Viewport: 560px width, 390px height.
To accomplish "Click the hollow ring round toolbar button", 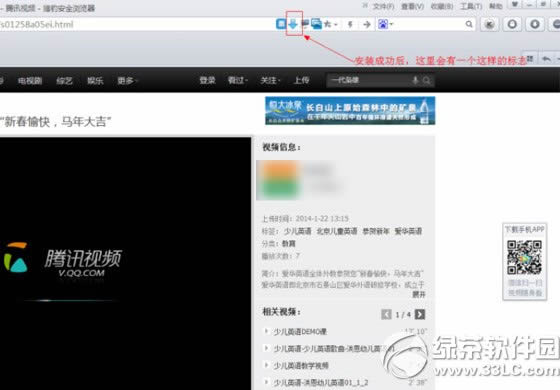I will tap(512, 24).
